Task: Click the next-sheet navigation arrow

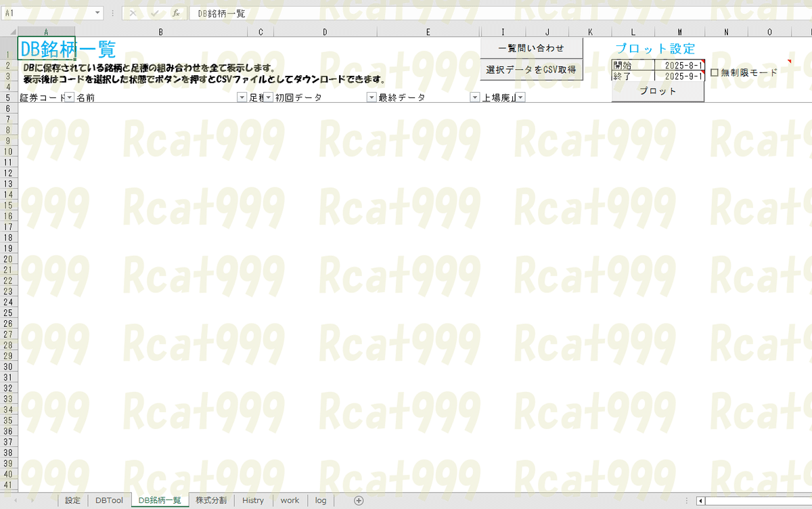Action: (32, 500)
